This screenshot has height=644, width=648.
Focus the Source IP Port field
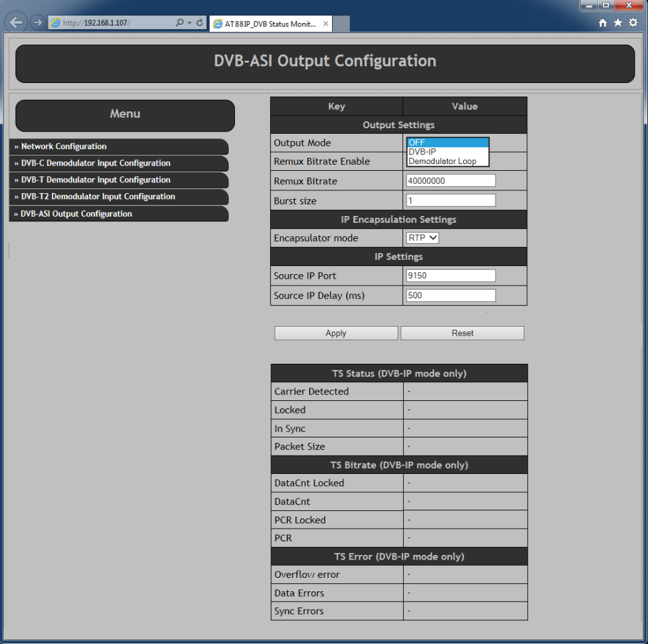[451, 275]
